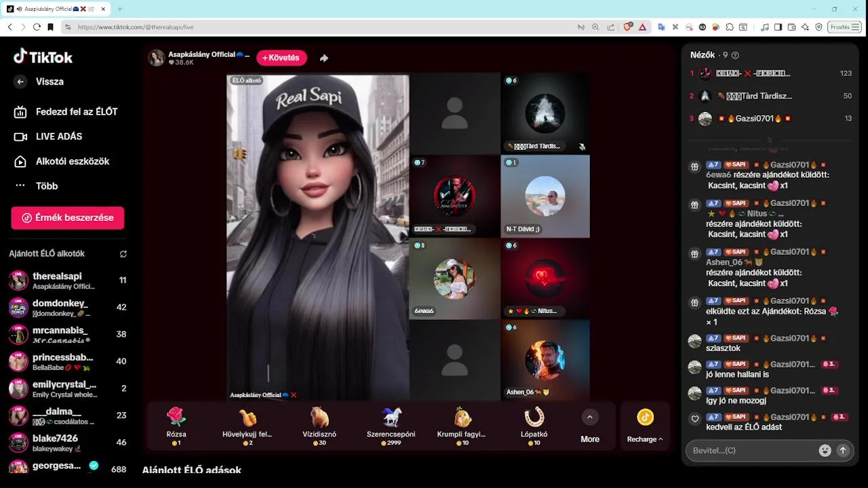The image size is (868, 488).
Task: Open the VPN shield icon
Action: (818, 27)
